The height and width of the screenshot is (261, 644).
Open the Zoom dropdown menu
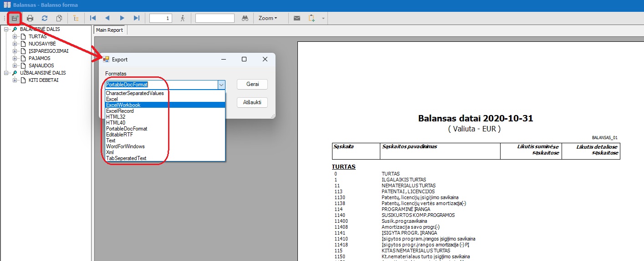267,18
